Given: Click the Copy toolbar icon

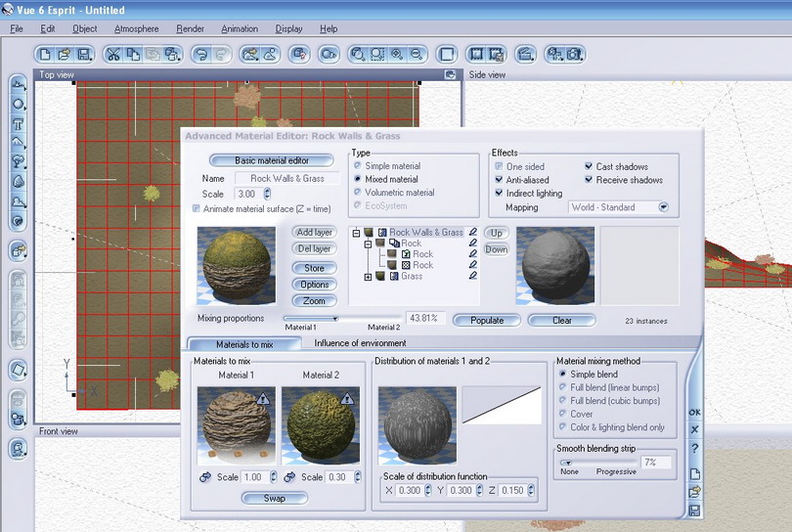Looking at the screenshot, I should click(133, 54).
